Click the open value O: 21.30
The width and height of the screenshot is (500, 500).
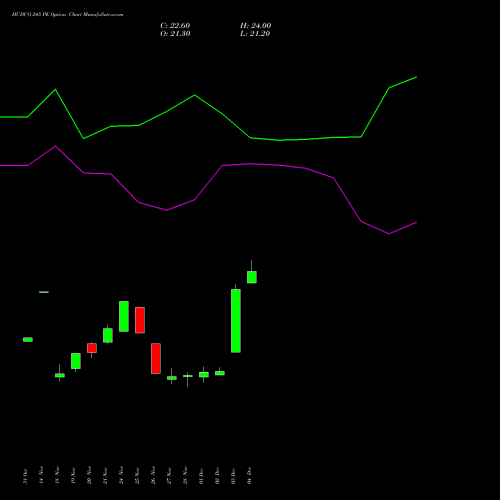175,34
